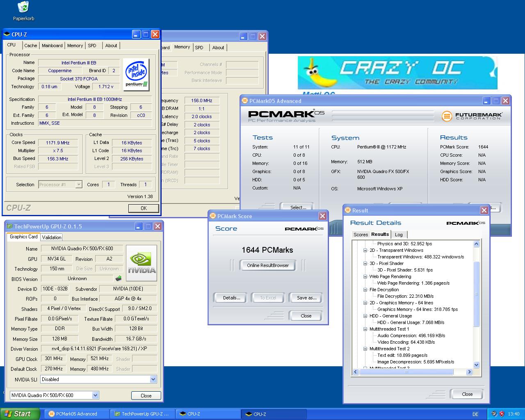Click the vertical scrollbar in Result Details

pyautogui.click(x=476, y=293)
